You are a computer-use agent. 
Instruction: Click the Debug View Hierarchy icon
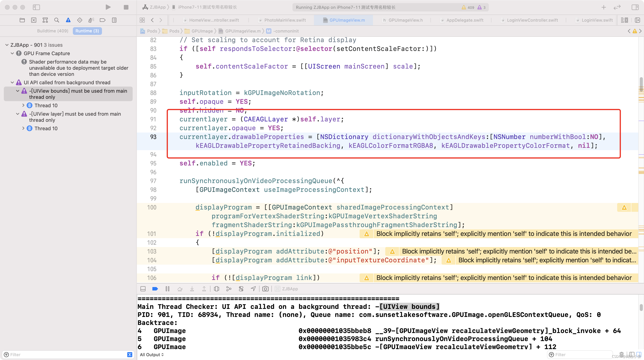click(x=217, y=289)
